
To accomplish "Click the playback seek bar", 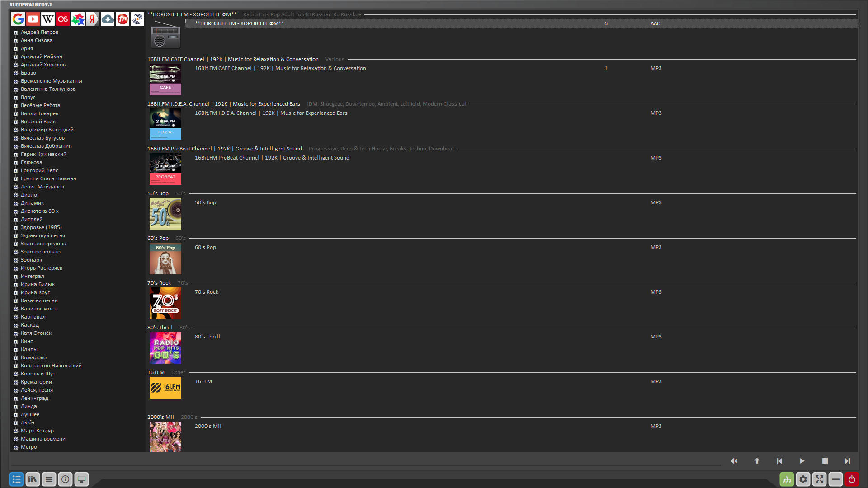I will pos(366,465).
